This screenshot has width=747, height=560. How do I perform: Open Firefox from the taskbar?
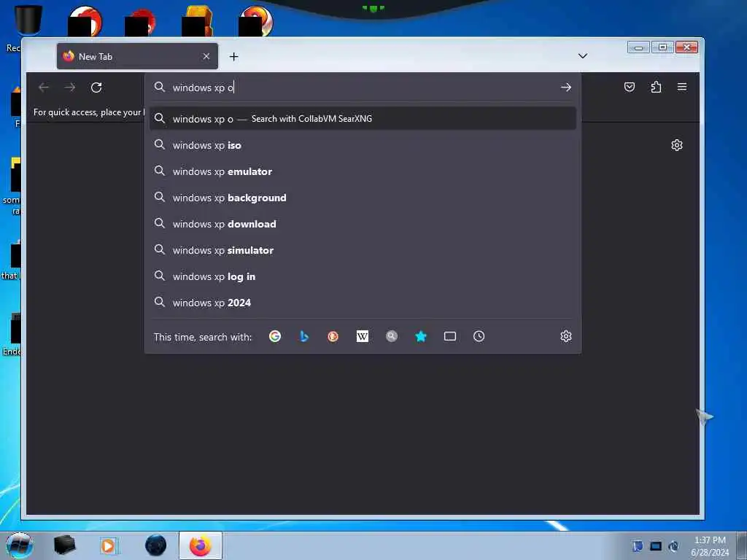tap(200, 545)
